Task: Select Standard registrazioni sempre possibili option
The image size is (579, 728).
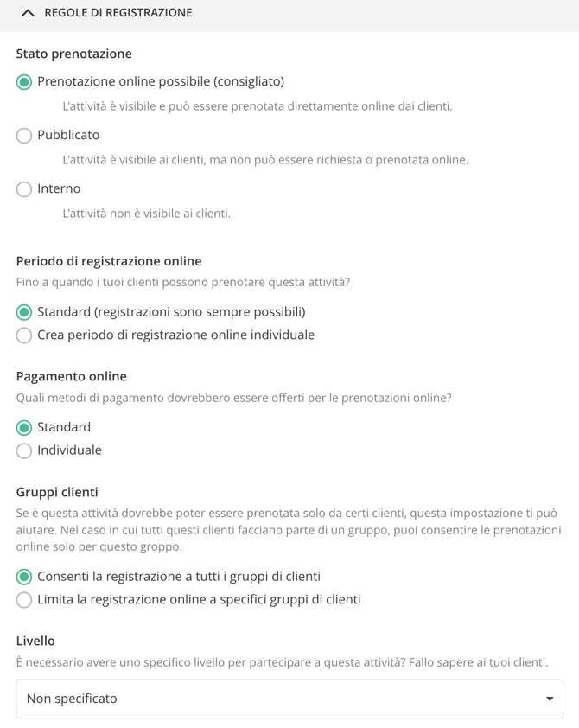Action: pyautogui.click(x=24, y=312)
